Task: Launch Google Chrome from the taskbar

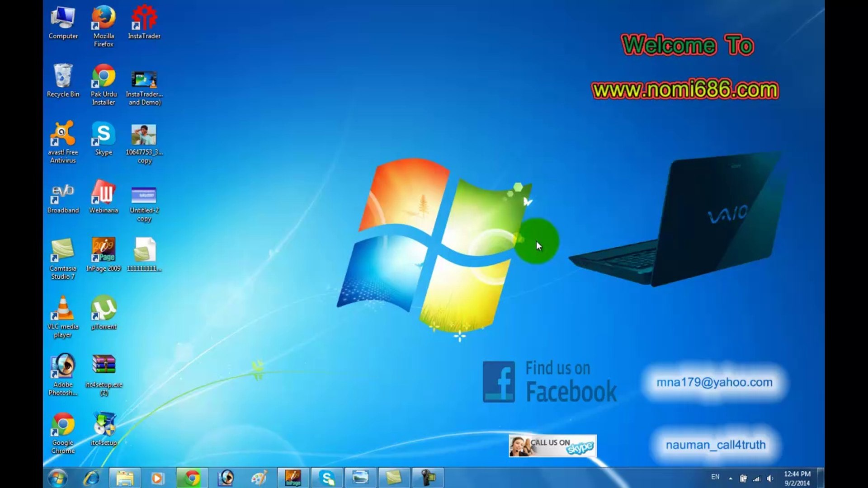Action: coord(192,477)
